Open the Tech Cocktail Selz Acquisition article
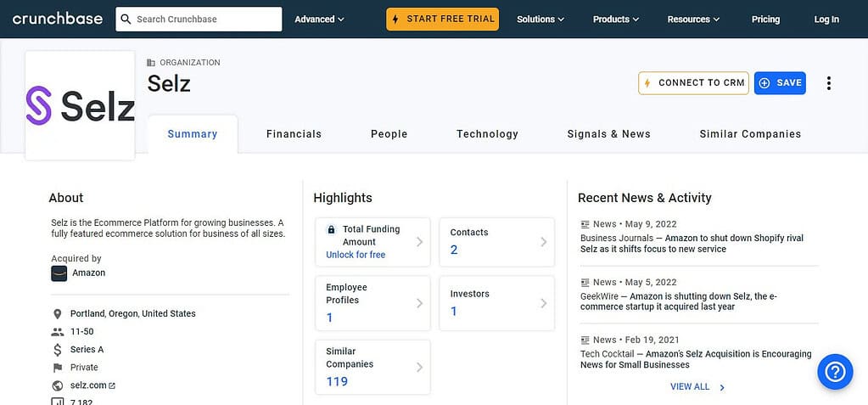The image size is (868, 405). click(x=696, y=359)
